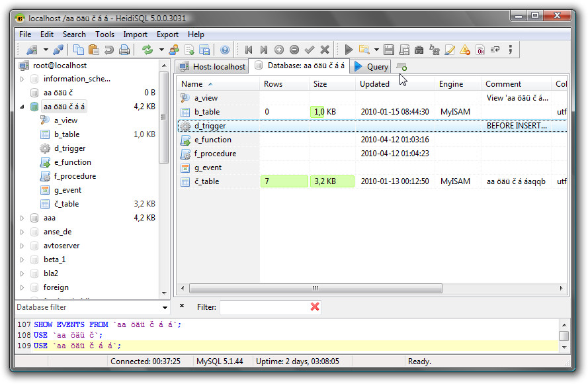Click the find and replace icon
Screen dimensions: 588x384
pyautogui.click(x=435, y=50)
